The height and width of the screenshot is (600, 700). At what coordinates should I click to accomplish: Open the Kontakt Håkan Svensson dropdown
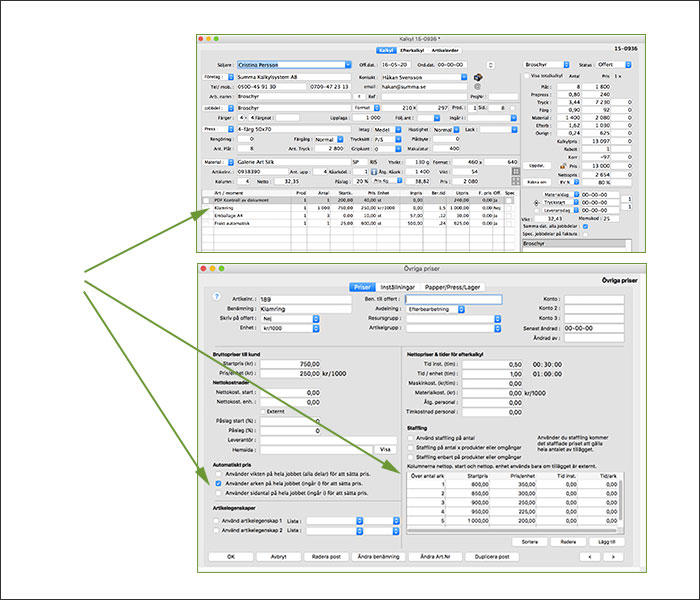click(x=464, y=77)
